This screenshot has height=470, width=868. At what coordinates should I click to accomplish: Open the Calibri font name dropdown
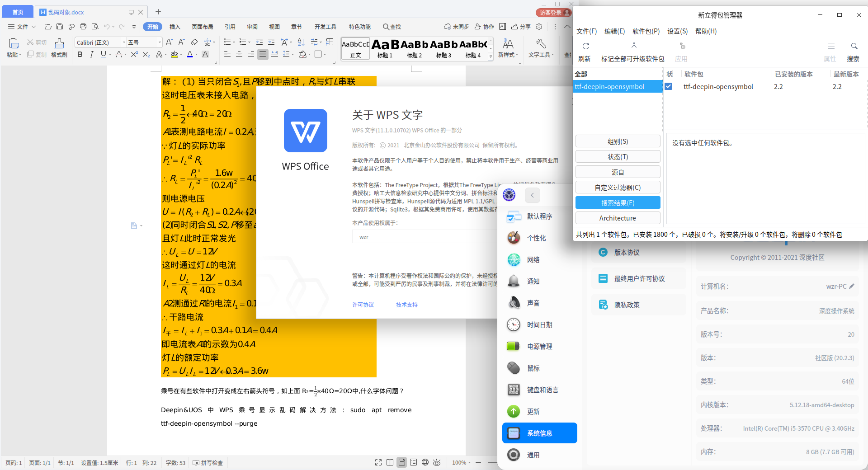124,42
